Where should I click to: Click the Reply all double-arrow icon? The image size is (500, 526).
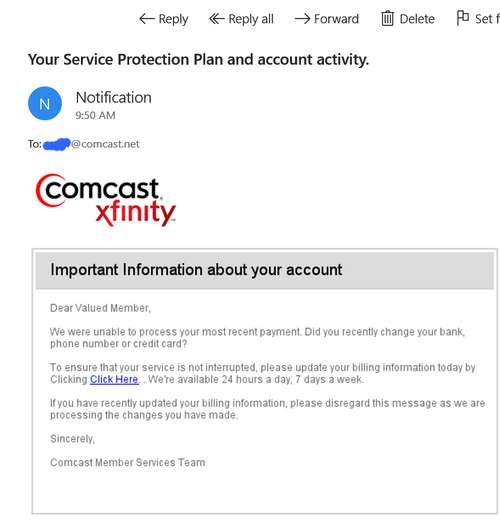pyautogui.click(x=216, y=19)
